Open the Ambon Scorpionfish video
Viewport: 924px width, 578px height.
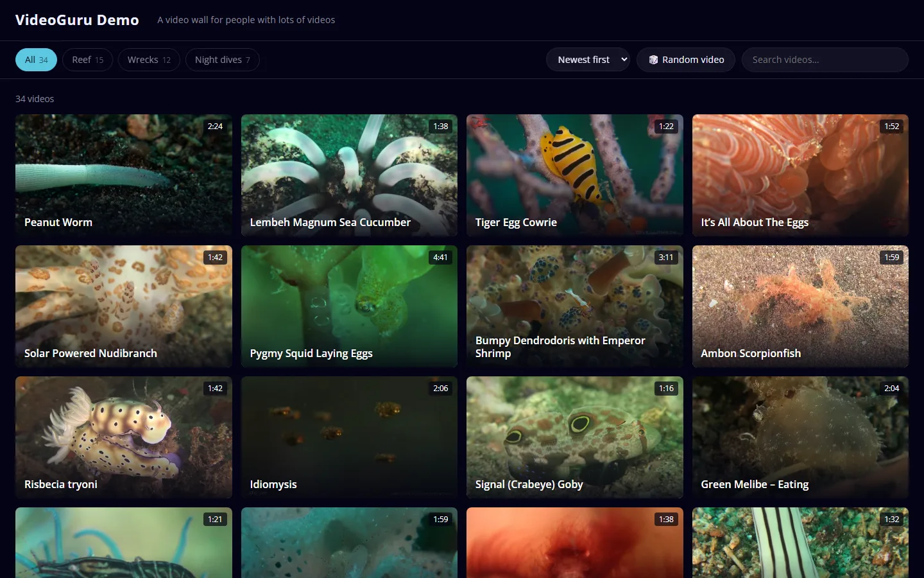click(x=800, y=306)
